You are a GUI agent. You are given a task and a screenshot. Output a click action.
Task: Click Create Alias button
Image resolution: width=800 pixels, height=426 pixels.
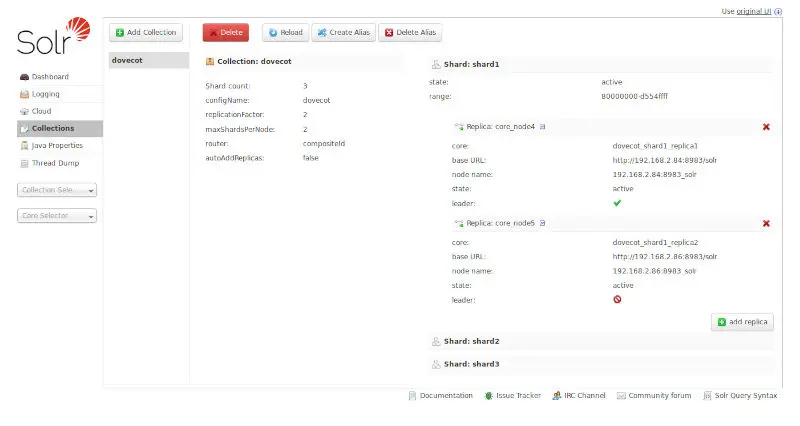(343, 32)
